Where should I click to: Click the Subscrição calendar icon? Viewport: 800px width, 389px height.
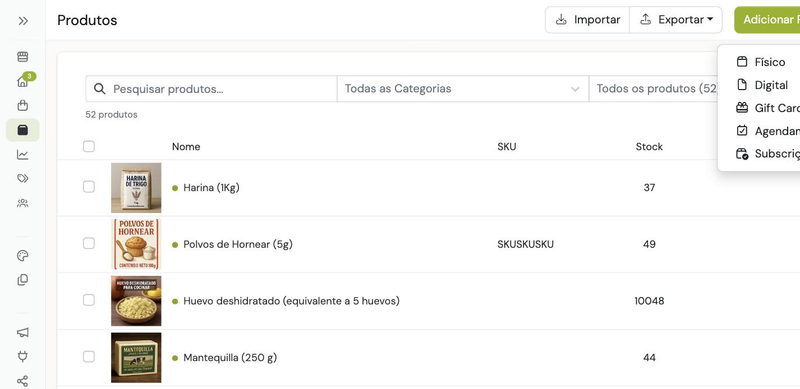point(742,154)
